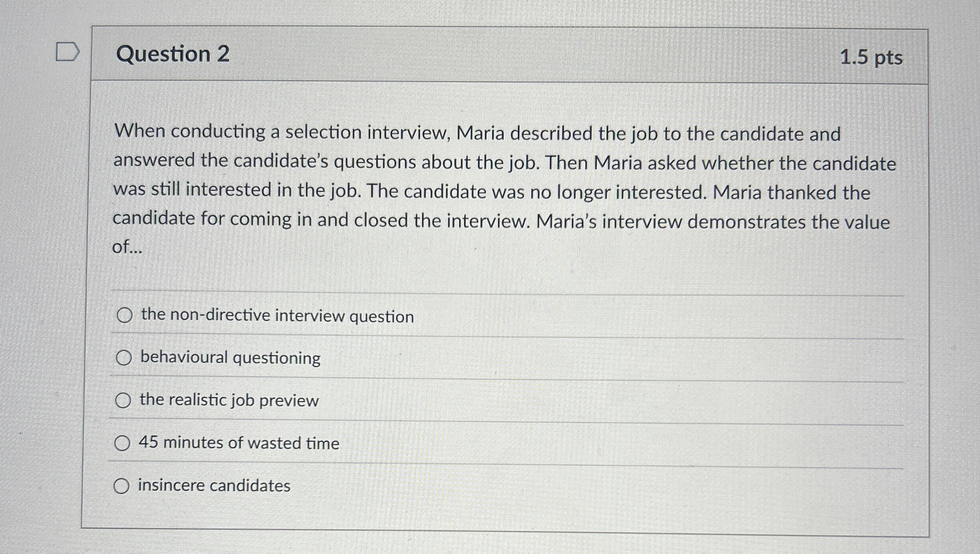Screen dimensions: 980x554
Task: Pick the insincere candidates option
Action: tap(123, 485)
